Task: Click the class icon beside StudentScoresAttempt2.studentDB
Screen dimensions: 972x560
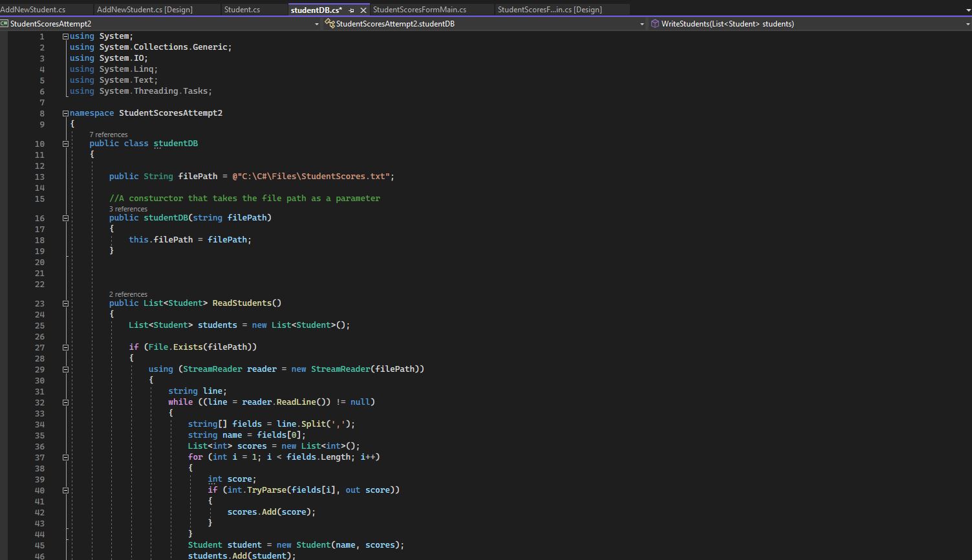Action: tap(329, 24)
